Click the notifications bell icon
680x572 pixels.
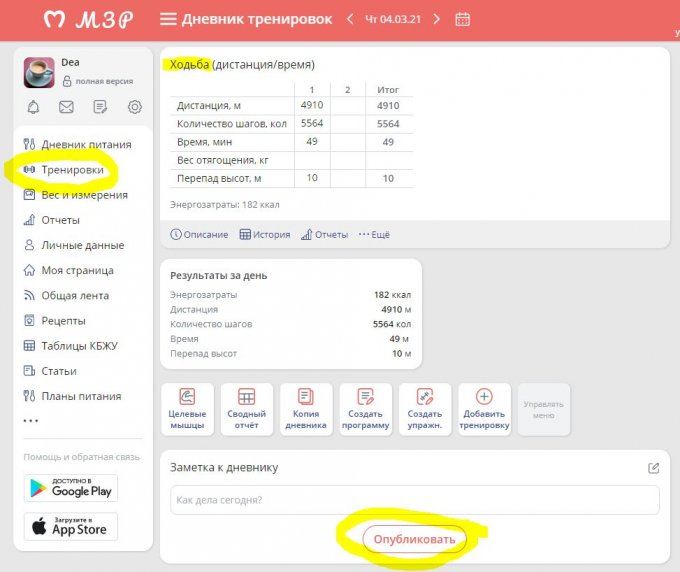[34, 107]
